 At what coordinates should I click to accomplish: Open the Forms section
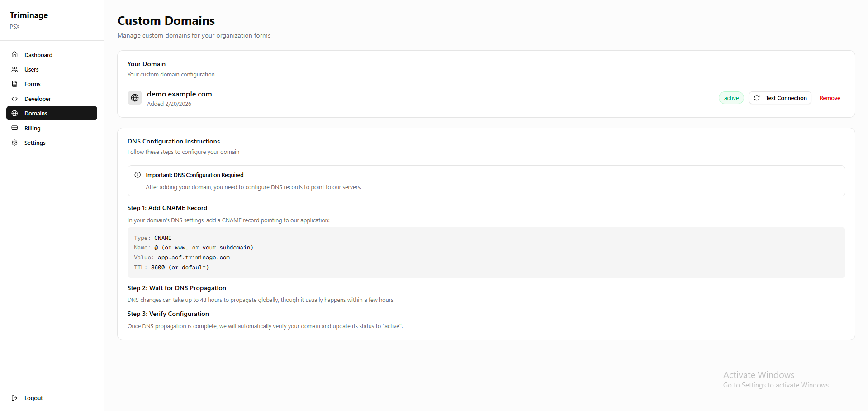33,84
